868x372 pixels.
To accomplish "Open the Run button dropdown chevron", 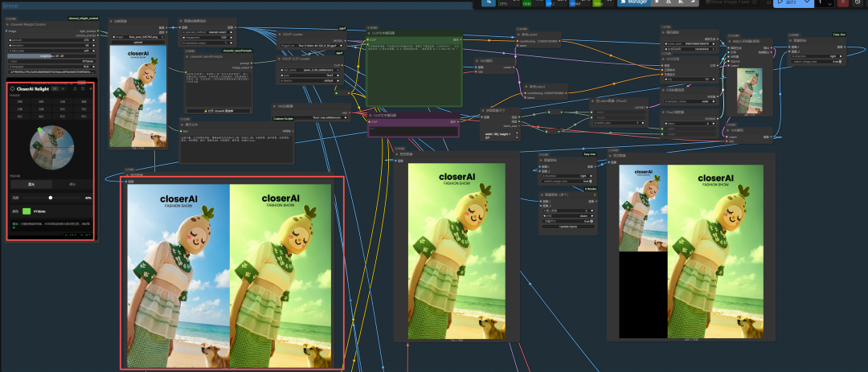I will pyautogui.click(x=809, y=2).
